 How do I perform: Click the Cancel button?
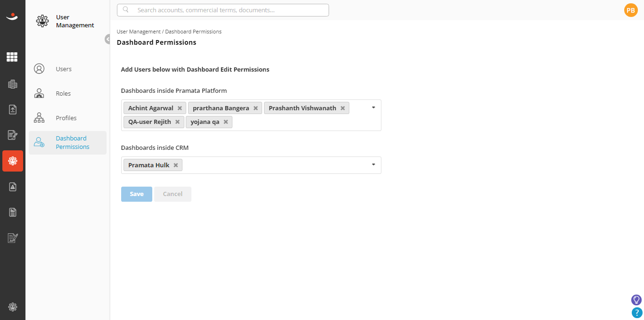173,194
